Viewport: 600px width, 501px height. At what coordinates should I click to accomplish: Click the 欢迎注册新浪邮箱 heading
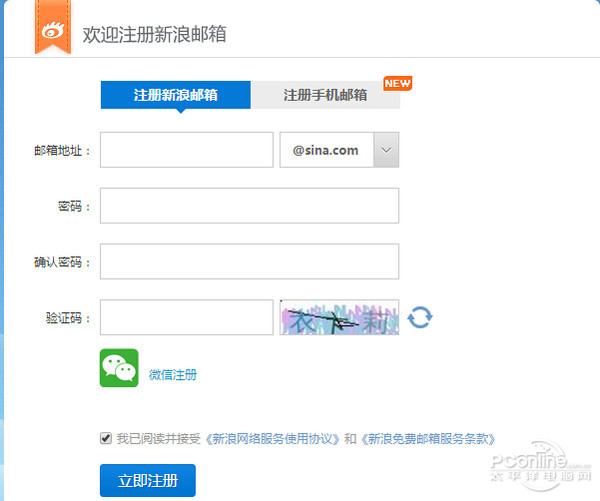click(155, 34)
